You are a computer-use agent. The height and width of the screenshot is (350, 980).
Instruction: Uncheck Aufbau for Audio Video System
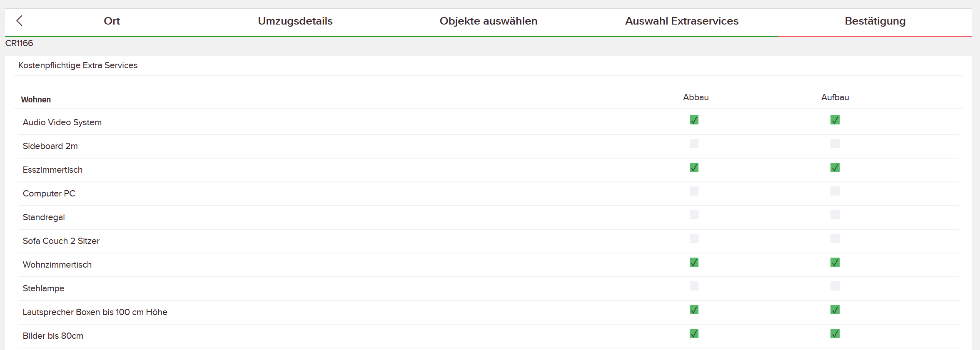point(835,120)
